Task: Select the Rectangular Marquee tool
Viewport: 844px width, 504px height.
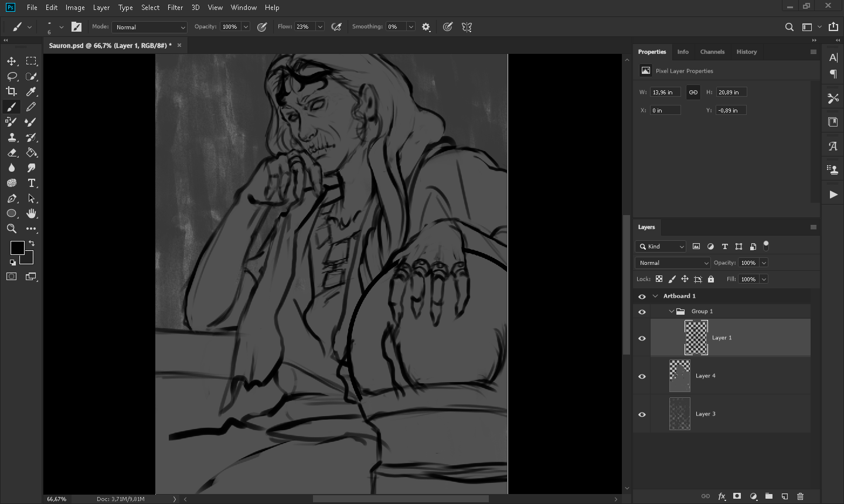Action: pyautogui.click(x=31, y=61)
